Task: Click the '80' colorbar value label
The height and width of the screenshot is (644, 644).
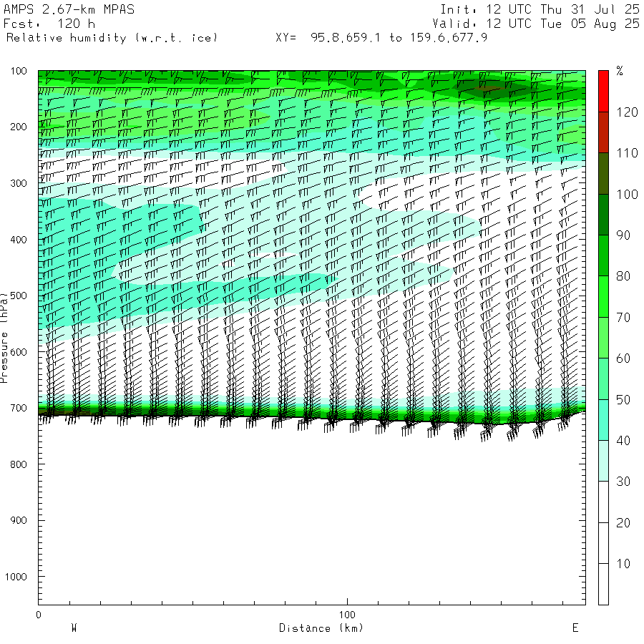Action: 623,276
